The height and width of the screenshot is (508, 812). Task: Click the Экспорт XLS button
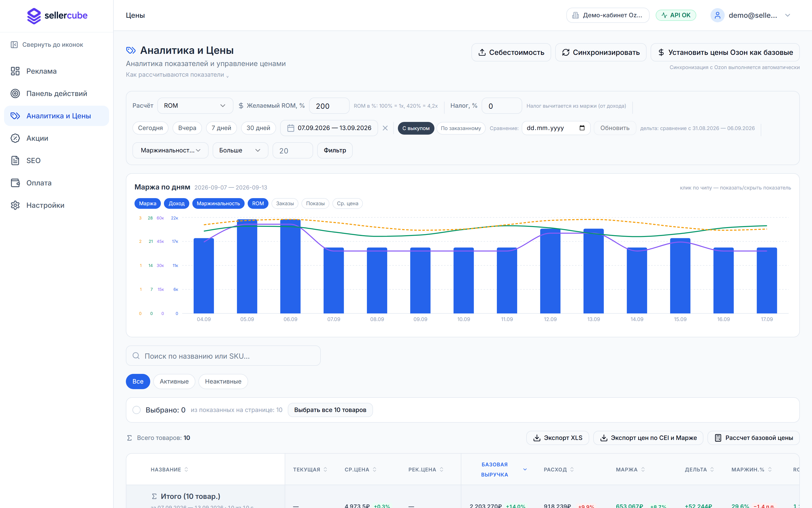point(558,438)
